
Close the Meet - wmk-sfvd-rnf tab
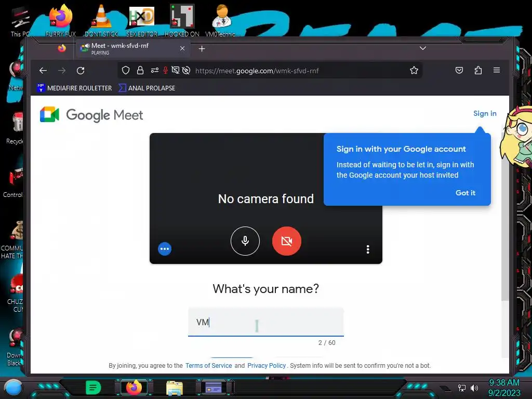182,48
